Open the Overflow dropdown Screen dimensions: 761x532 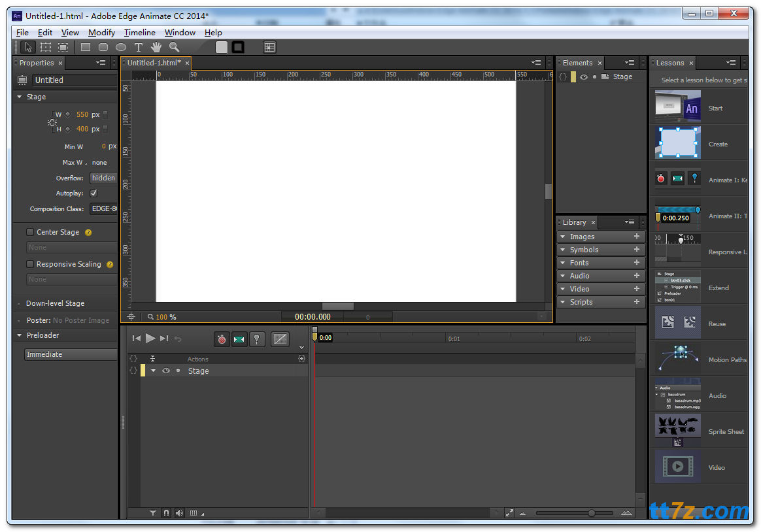click(x=103, y=178)
